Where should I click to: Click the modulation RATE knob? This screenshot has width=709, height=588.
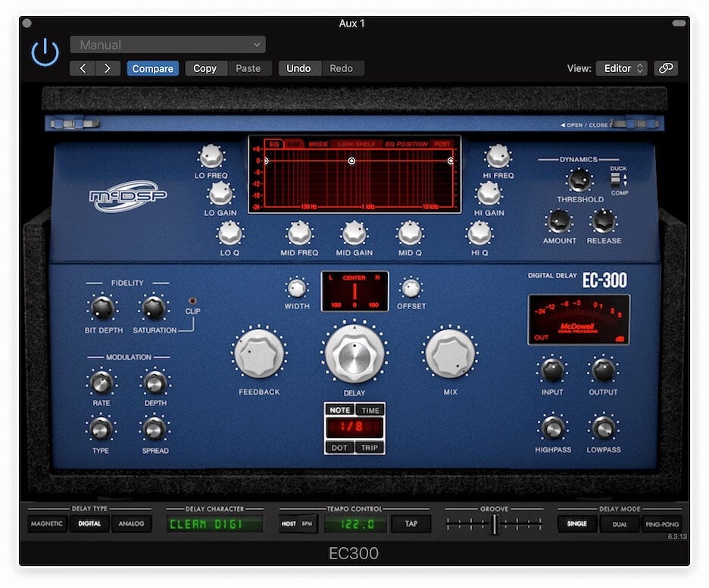pyautogui.click(x=102, y=383)
